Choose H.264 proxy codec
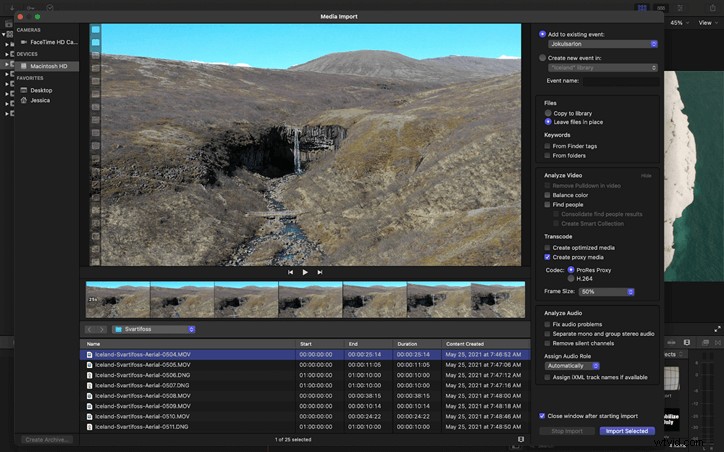 coord(571,279)
